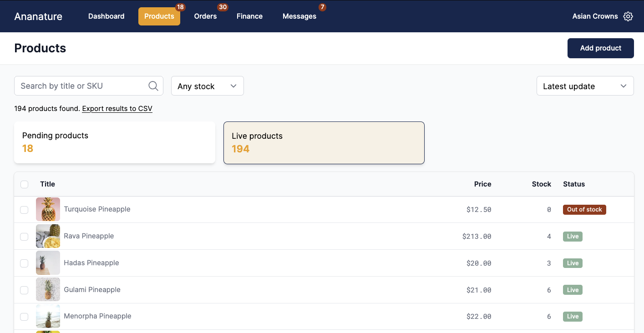Click the Stock column header
This screenshot has height=333, width=644.
(542, 184)
